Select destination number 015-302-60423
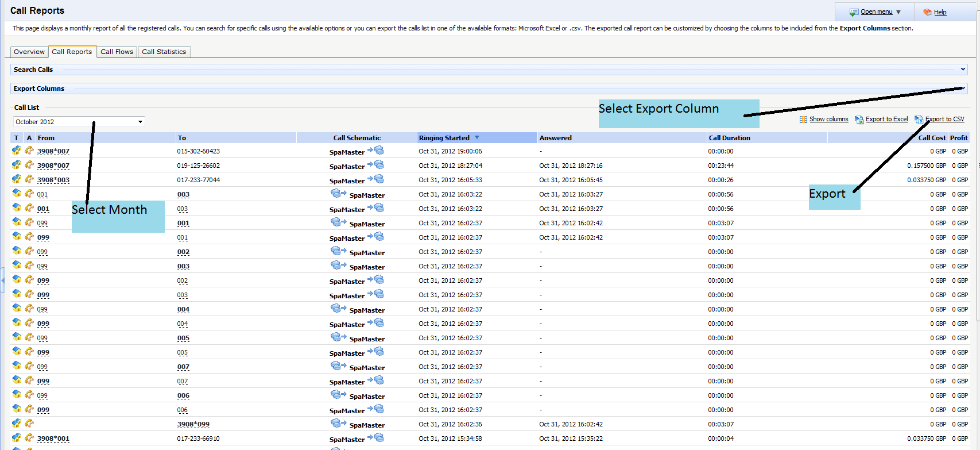 tap(199, 152)
